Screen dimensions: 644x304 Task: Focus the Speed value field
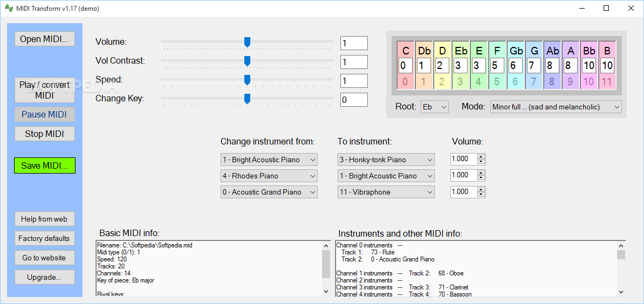click(354, 81)
